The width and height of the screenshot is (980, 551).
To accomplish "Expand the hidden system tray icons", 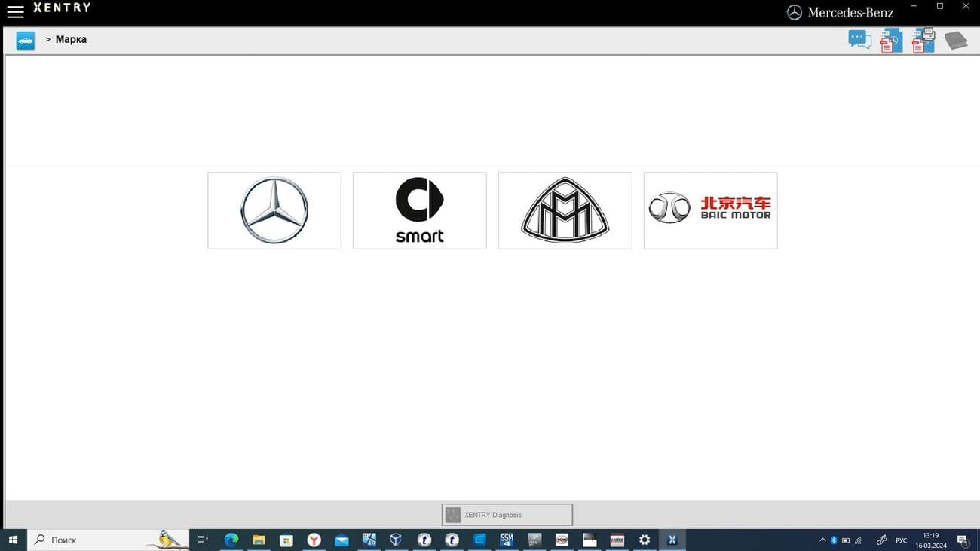I will click(x=822, y=540).
